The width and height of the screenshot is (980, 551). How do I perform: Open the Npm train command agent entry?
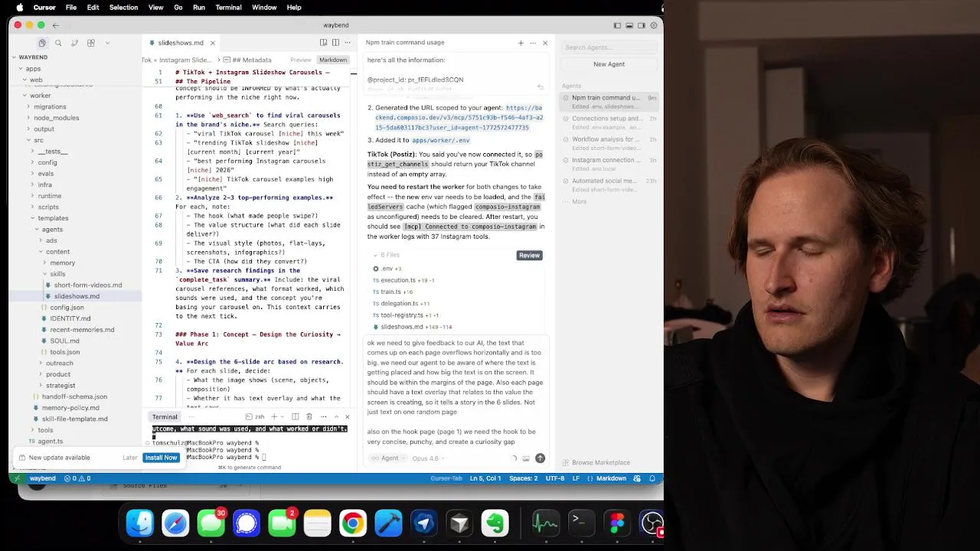[610, 102]
